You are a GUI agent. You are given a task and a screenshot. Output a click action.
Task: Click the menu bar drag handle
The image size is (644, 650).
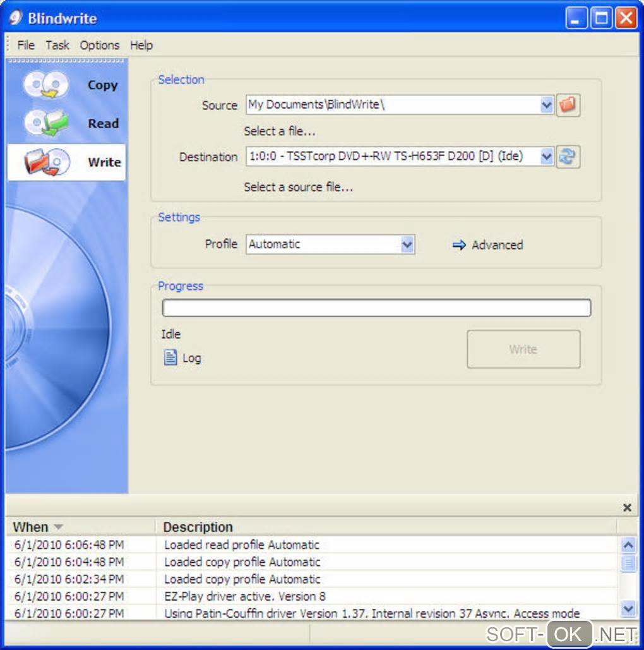[8, 45]
